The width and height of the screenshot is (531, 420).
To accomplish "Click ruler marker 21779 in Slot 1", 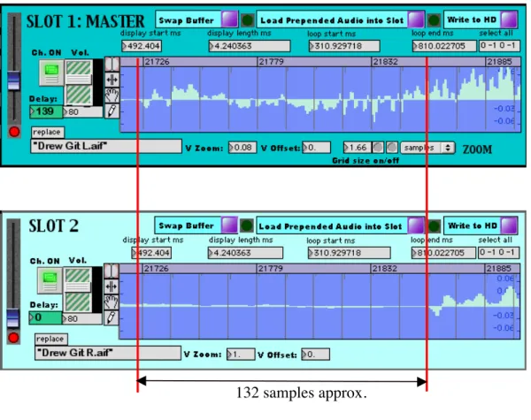I will point(271,62).
